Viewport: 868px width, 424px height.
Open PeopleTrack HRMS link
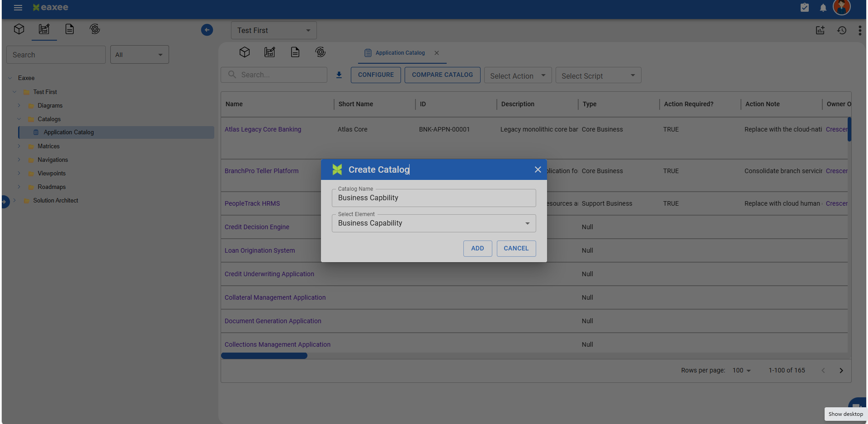[252, 203]
